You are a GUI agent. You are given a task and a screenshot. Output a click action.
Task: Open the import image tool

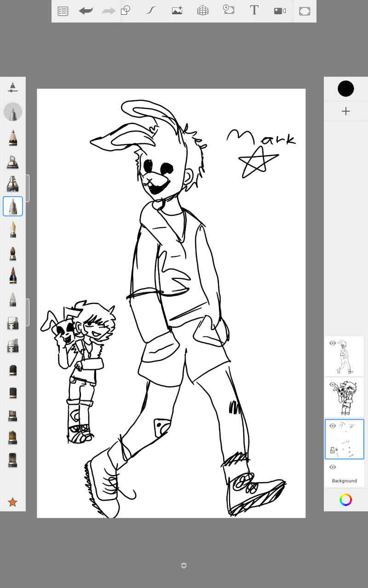pyautogui.click(x=177, y=11)
